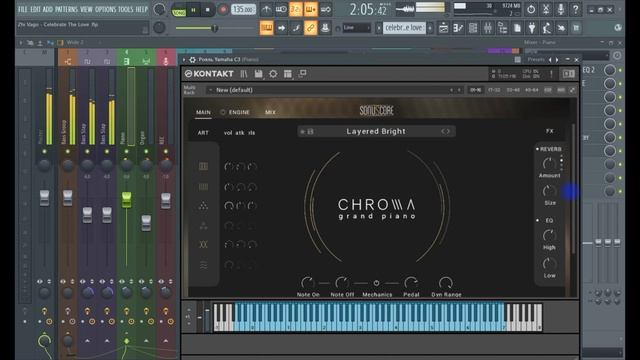640x360 pixels.
Task: Open Kontakt workspace layout icon
Action: pyautogui.click(x=288, y=74)
